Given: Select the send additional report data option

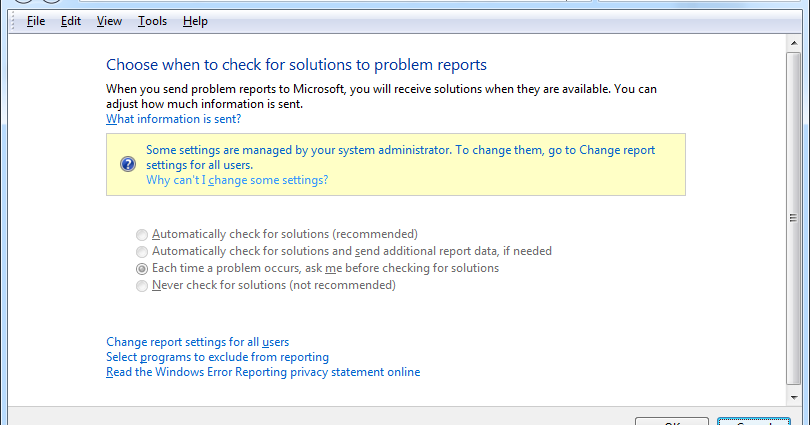Looking at the screenshot, I should pos(142,251).
